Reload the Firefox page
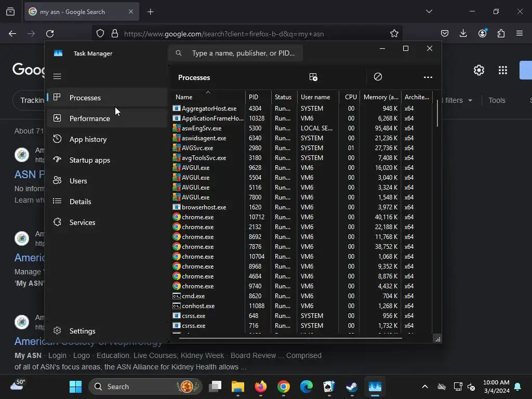This screenshot has width=532, height=399. point(50,34)
